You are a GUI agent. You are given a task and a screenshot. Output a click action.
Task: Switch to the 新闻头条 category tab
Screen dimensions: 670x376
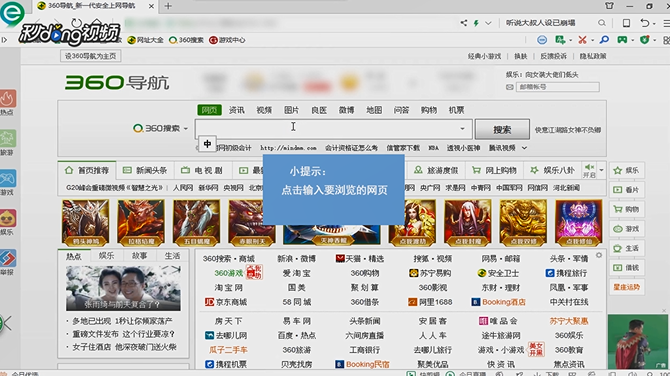coord(145,170)
